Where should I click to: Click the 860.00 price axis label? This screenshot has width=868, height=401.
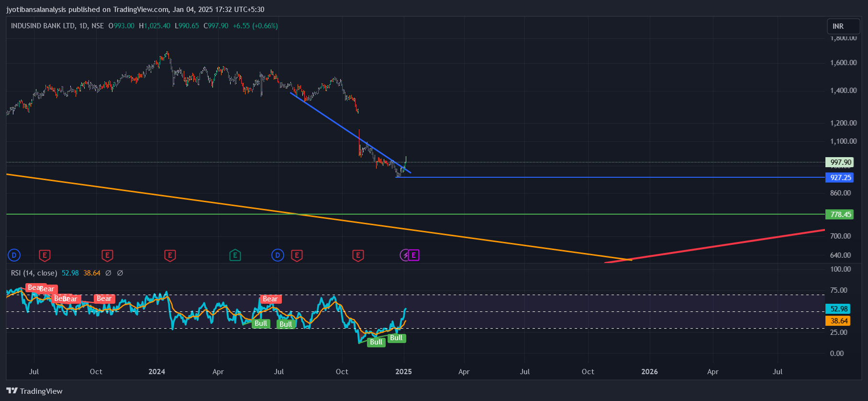click(x=840, y=193)
